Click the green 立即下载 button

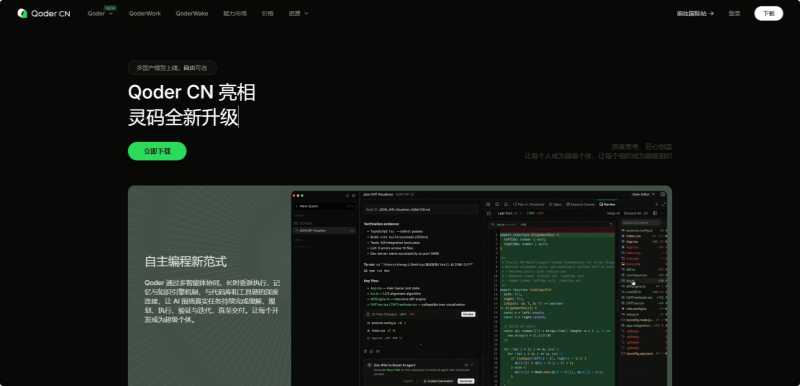coord(157,151)
